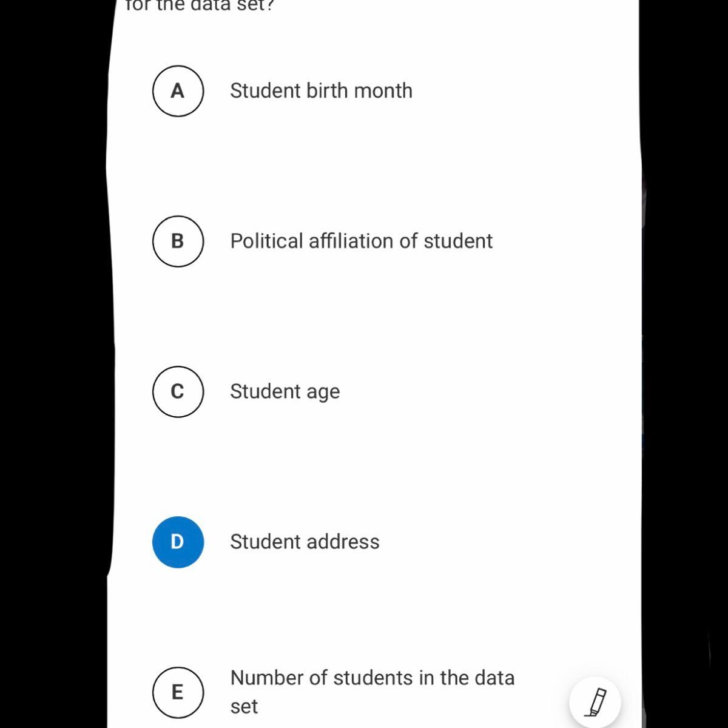
Task: Click the 'Student age' answer label
Action: click(285, 391)
